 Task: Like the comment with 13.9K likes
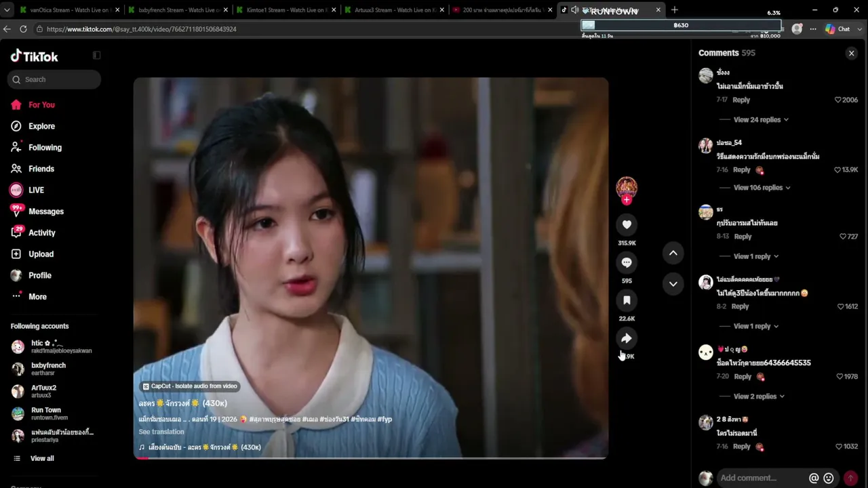point(837,170)
